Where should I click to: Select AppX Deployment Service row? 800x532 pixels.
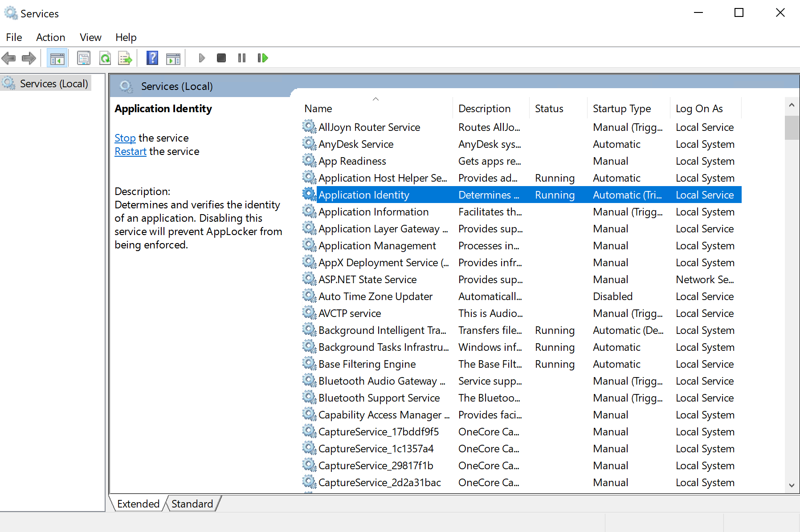[x=522, y=262]
